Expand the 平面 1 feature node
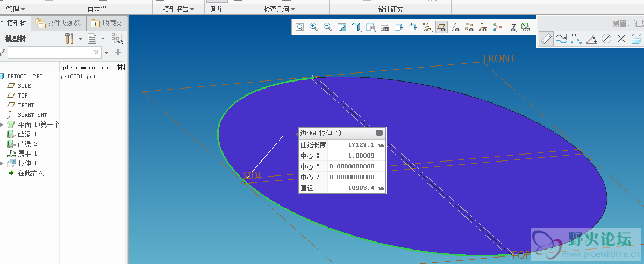 (x=2, y=124)
